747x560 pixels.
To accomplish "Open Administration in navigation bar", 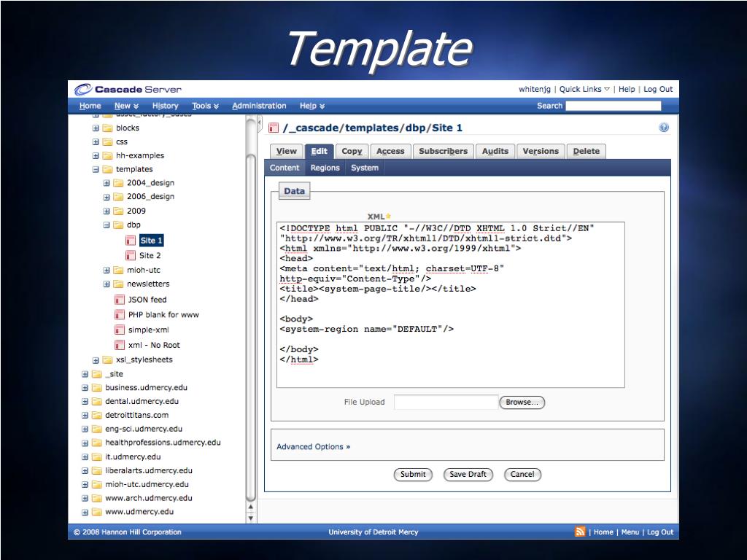I will 259,106.
